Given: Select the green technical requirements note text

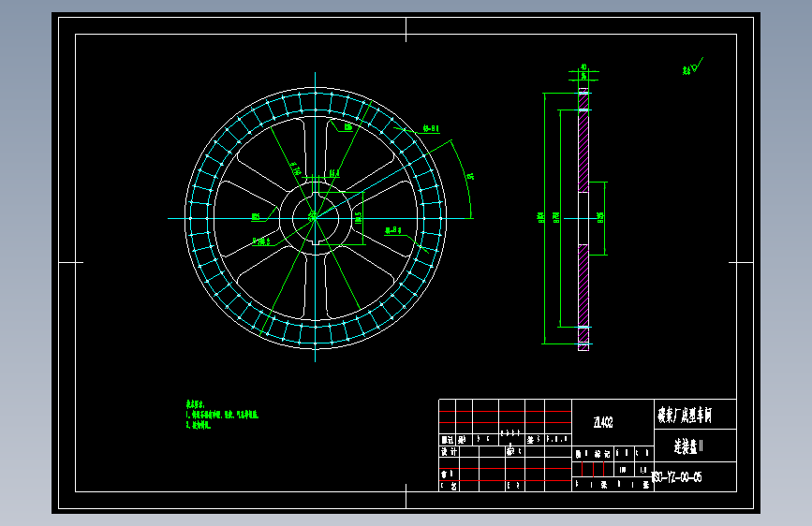Looking at the screenshot, I should click(222, 415).
